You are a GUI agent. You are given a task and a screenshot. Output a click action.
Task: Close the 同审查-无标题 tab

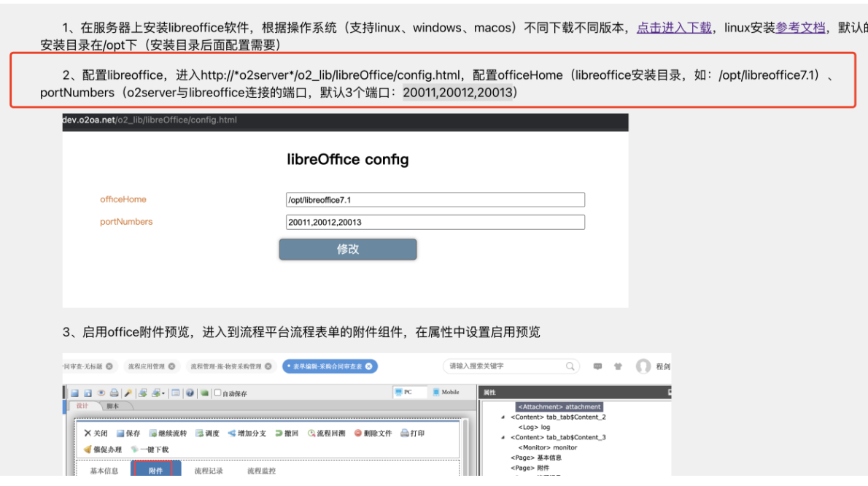[109, 366]
